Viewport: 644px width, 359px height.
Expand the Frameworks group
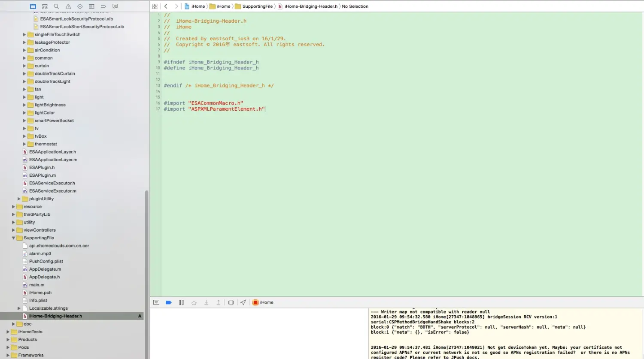click(x=8, y=355)
